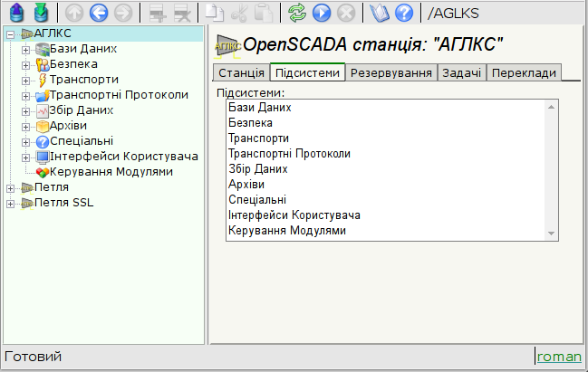Start cyclic refresh with the play icon

321,13
